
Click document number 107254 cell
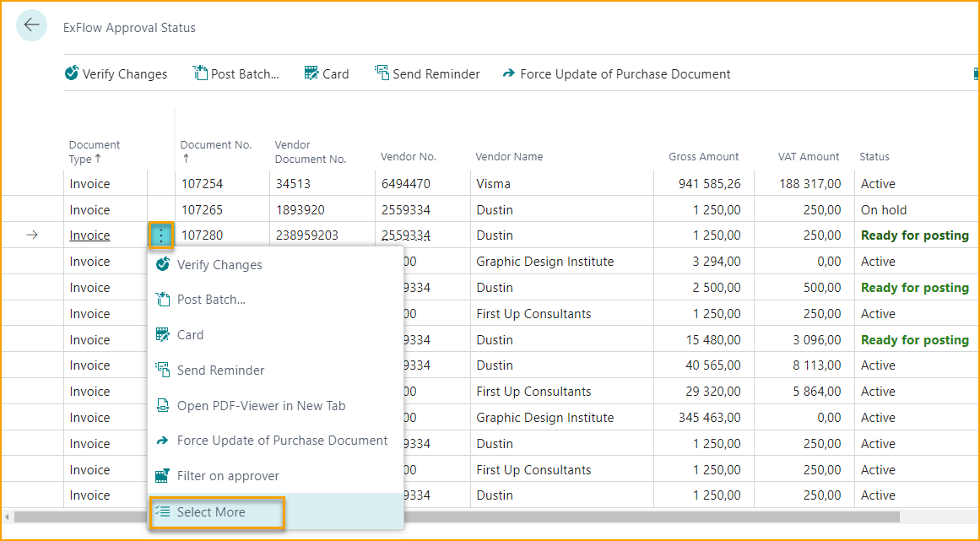click(x=202, y=184)
